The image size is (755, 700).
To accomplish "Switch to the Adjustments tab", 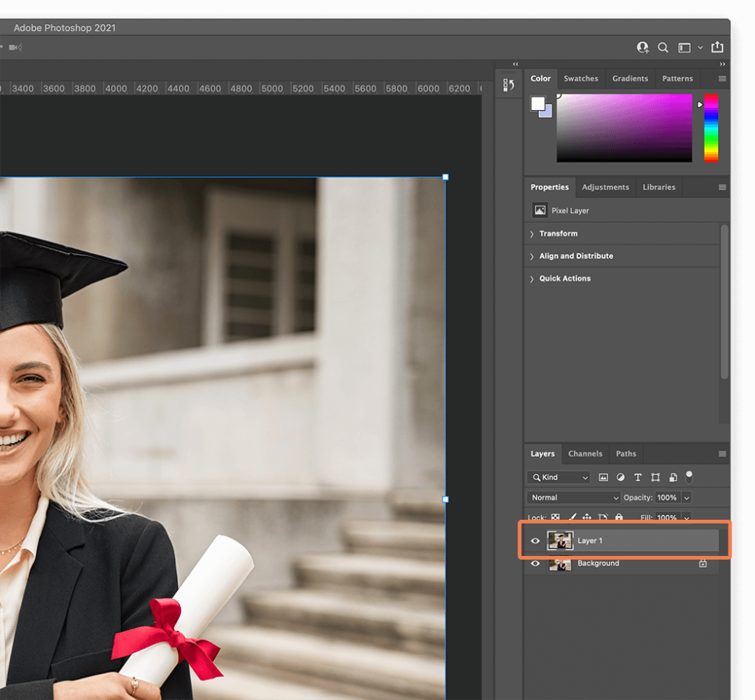I will coord(605,187).
